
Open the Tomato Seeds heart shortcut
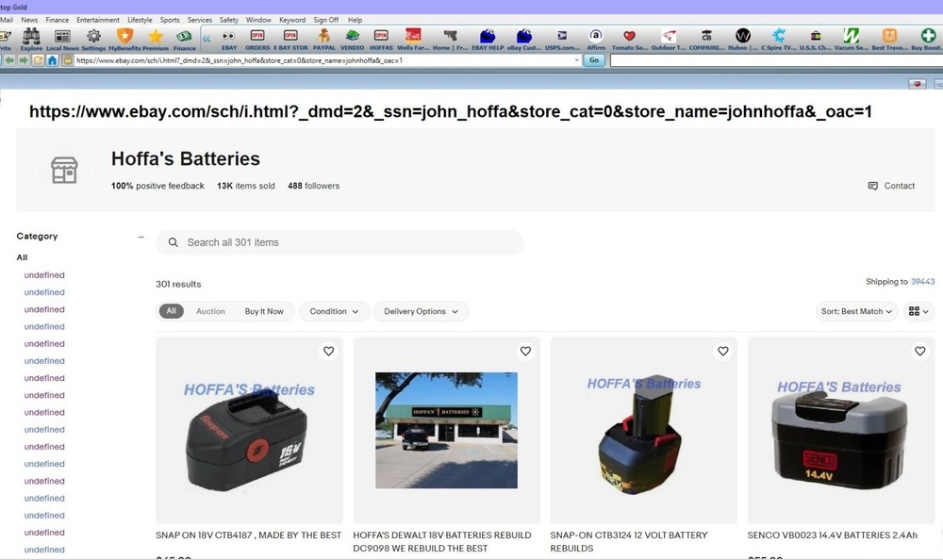coord(630,39)
